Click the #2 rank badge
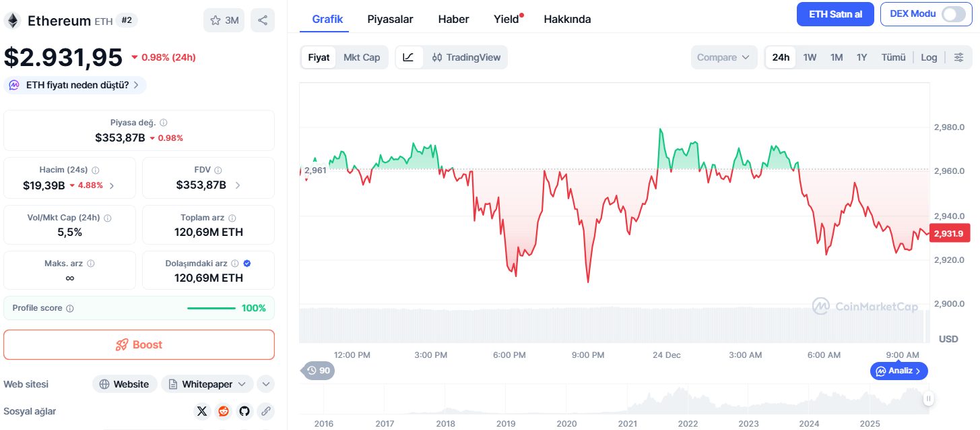This screenshot has width=980, height=430. coord(127,20)
